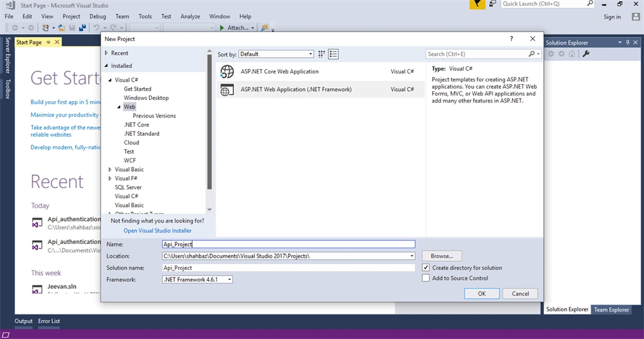Open the New Project toolbar dropdown arrow

pyautogui.click(x=53, y=28)
